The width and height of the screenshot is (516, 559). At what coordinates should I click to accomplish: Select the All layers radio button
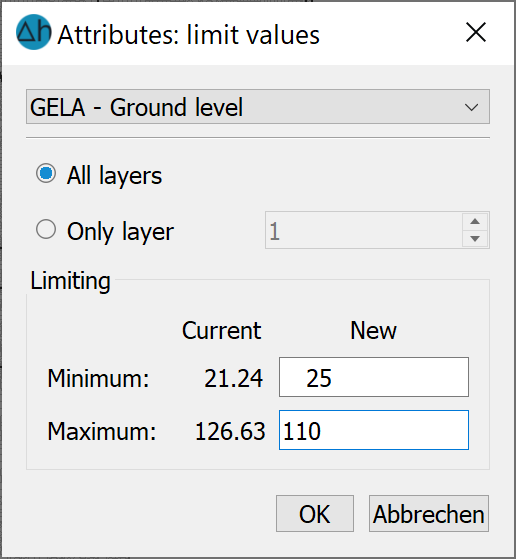pos(46,174)
